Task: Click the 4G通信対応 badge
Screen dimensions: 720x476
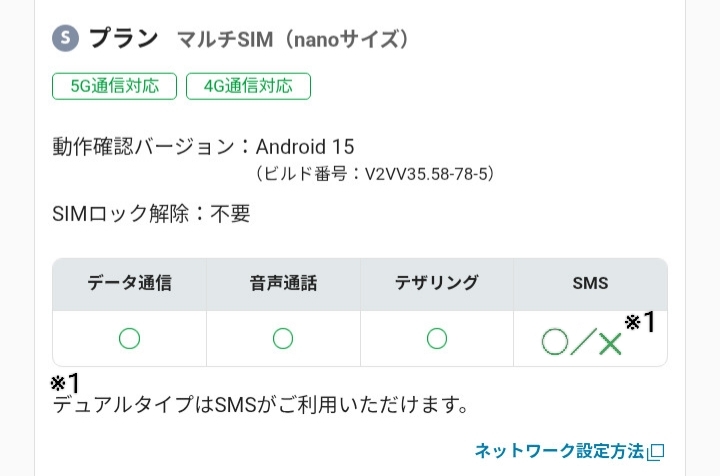Action: tap(248, 86)
